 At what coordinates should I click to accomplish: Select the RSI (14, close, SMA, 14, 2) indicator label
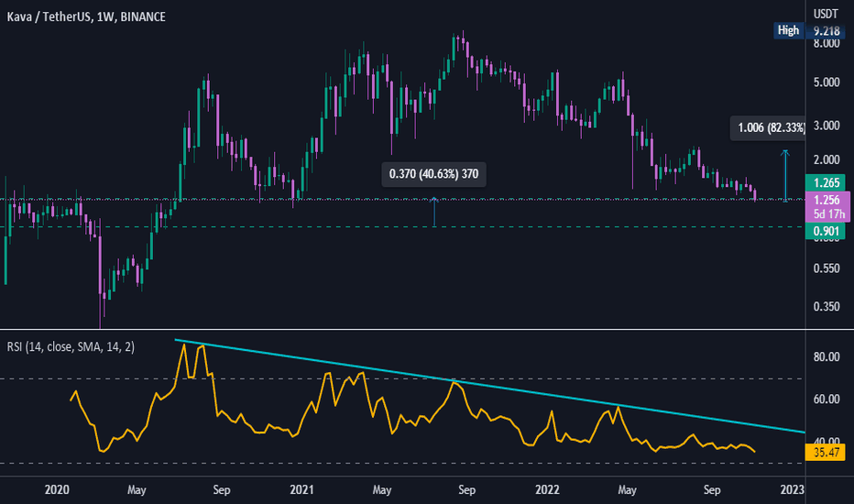[71, 347]
